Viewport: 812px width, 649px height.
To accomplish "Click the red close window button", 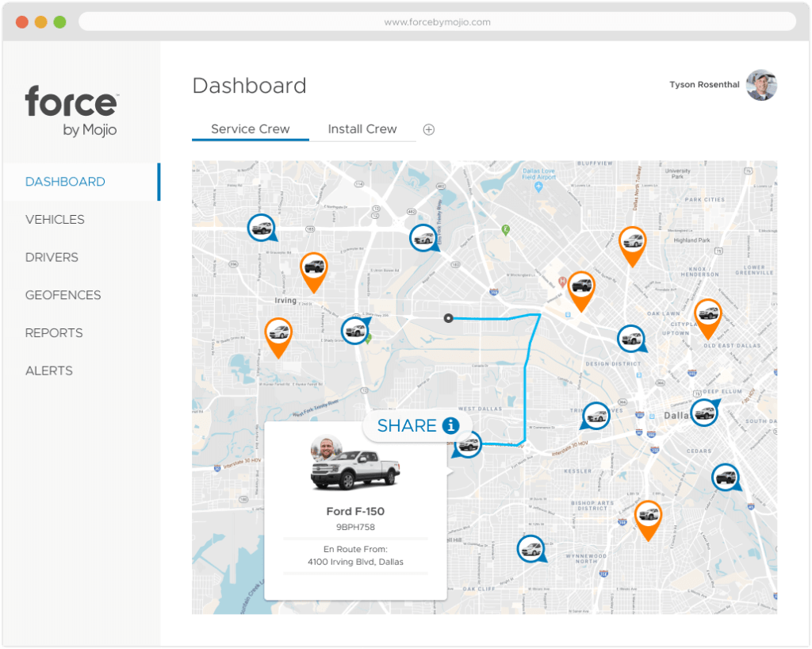I will pyautogui.click(x=21, y=21).
